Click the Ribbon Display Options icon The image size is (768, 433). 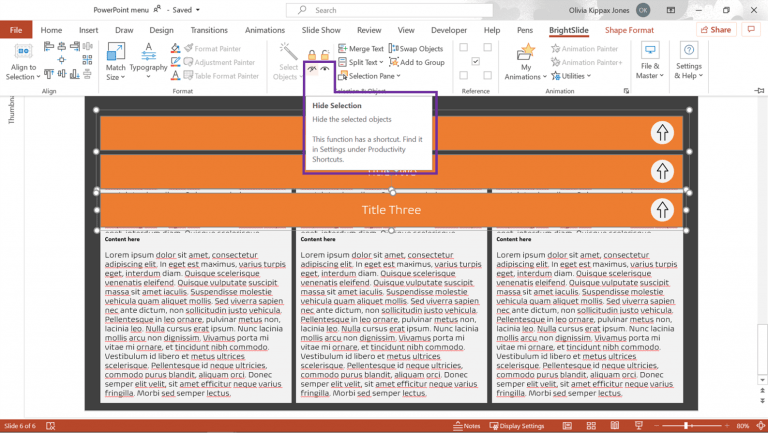tap(671, 10)
